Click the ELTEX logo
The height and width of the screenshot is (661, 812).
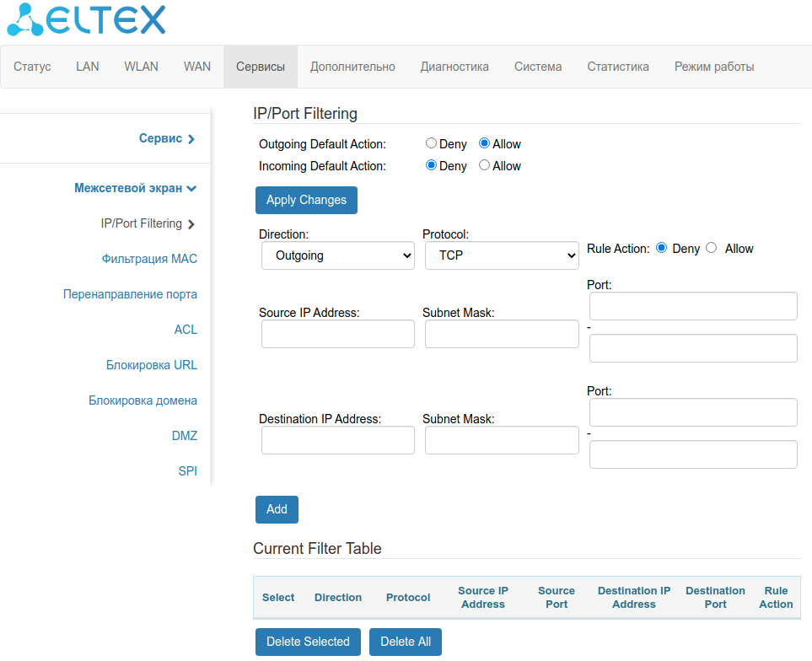(x=86, y=20)
